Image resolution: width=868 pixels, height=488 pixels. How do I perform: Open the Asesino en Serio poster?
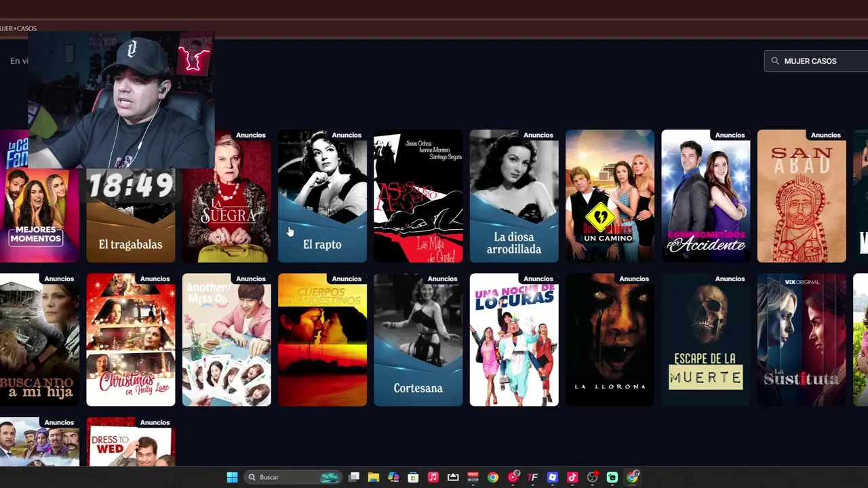[418, 197]
